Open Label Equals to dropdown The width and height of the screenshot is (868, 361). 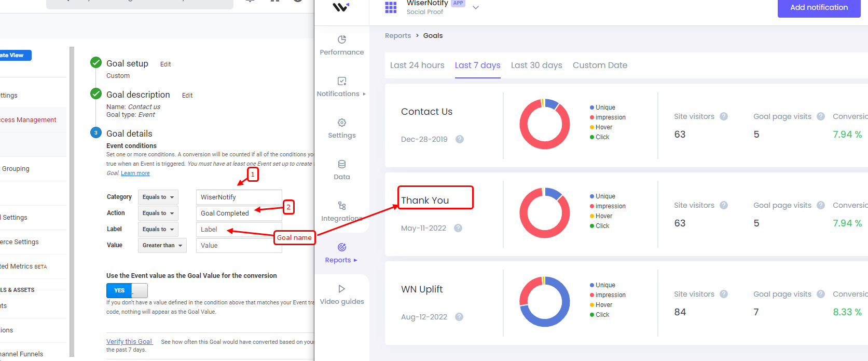pos(158,230)
